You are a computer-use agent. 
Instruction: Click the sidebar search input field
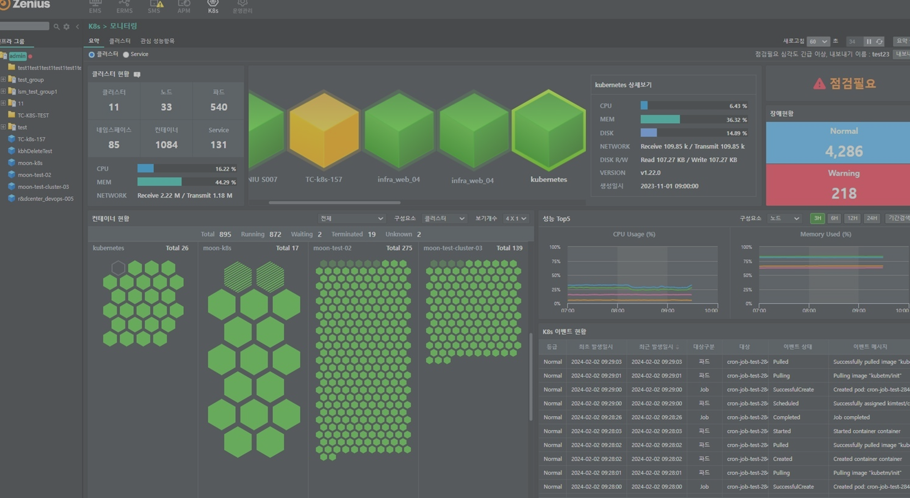(x=24, y=26)
